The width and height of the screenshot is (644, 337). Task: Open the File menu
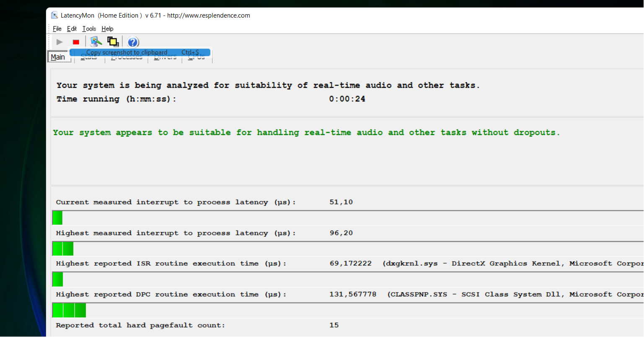click(57, 29)
